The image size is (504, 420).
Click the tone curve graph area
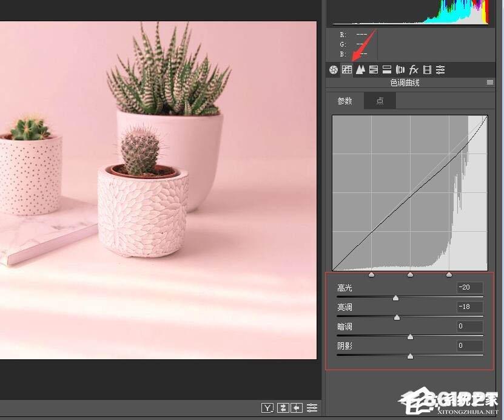[x=410, y=193]
